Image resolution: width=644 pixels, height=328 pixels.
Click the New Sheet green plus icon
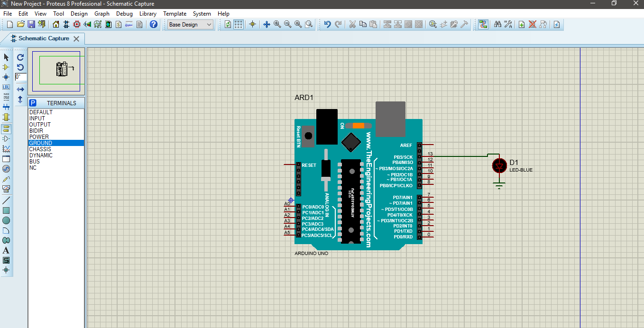click(522, 24)
